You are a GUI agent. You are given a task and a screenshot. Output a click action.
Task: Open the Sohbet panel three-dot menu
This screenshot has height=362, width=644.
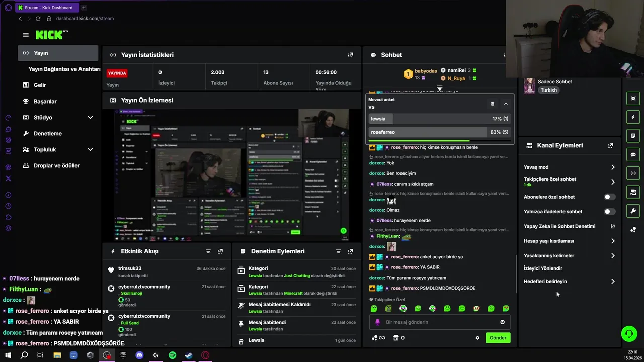point(505,55)
